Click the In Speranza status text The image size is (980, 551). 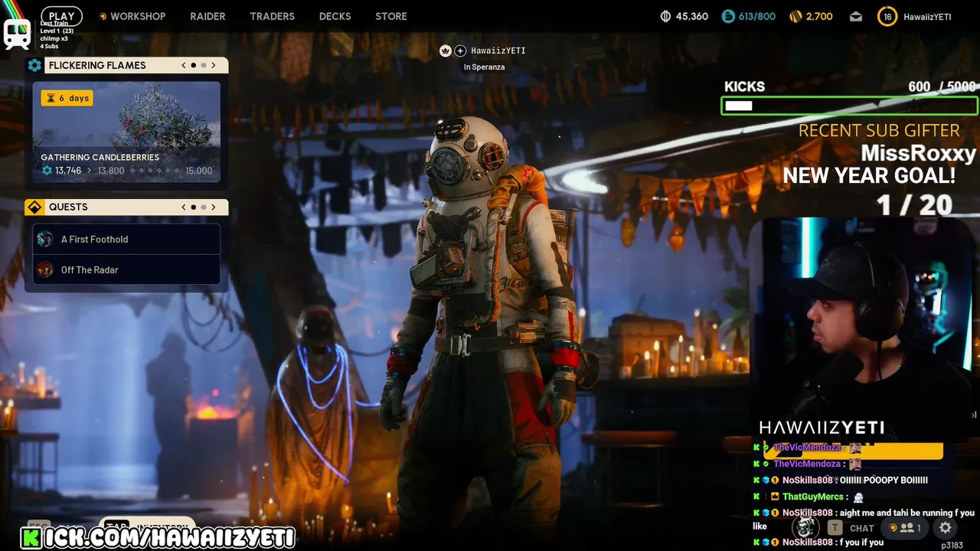[484, 67]
